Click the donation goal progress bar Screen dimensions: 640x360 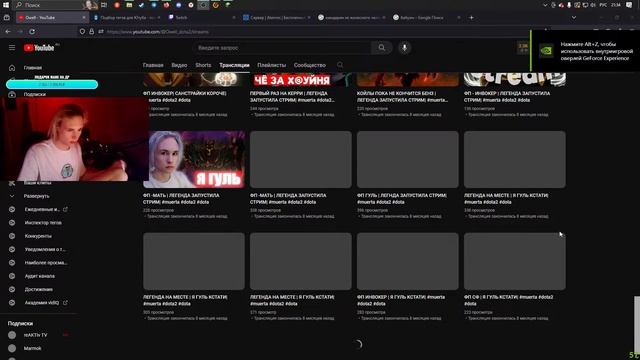point(52,84)
